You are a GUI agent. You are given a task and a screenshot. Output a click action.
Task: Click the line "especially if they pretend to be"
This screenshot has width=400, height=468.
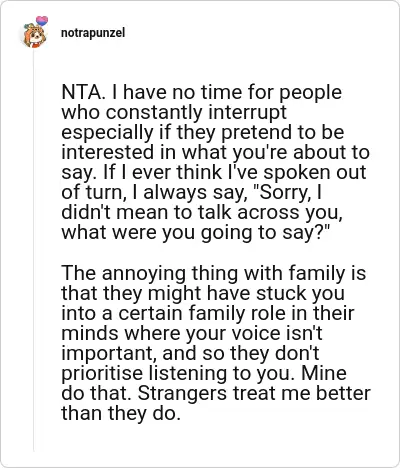coord(203,132)
